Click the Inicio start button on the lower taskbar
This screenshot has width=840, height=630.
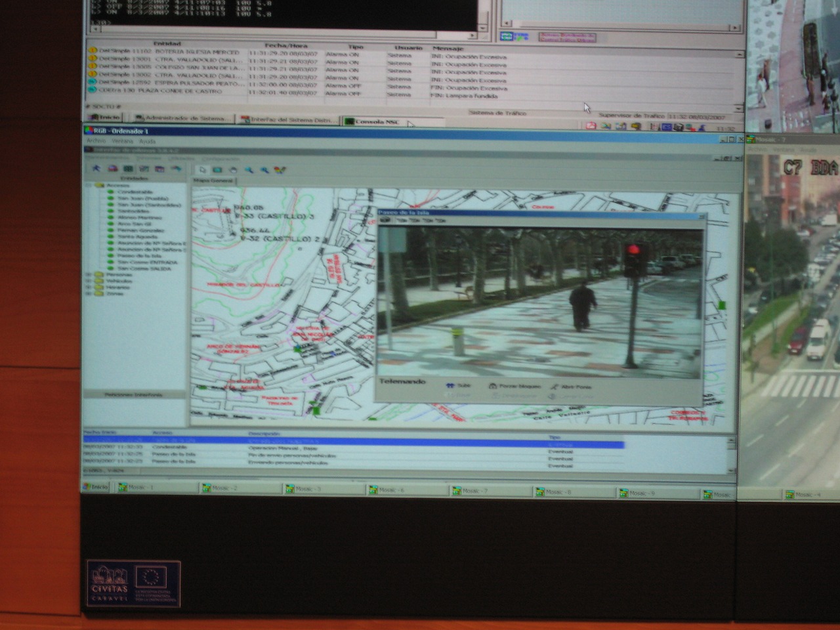96,487
